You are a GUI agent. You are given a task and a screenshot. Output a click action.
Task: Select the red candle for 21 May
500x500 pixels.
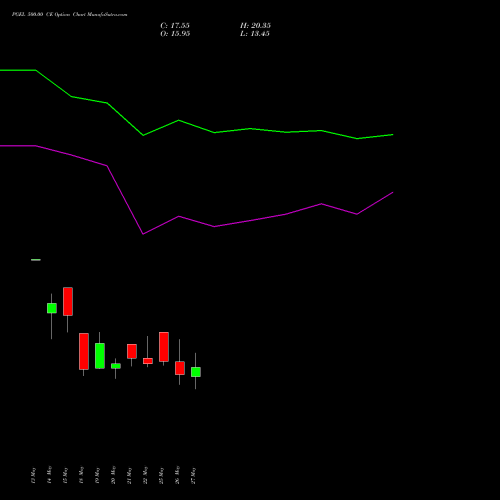click(x=132, y=351)
